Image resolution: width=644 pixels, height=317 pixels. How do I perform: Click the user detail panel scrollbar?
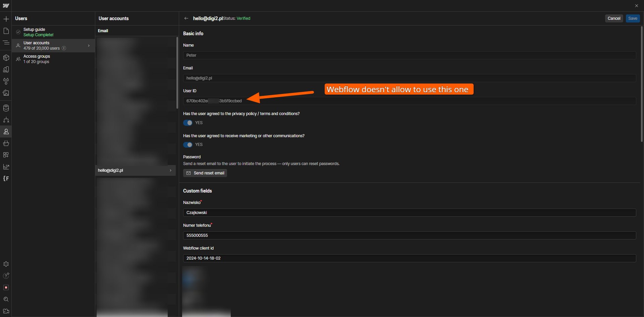642,84
